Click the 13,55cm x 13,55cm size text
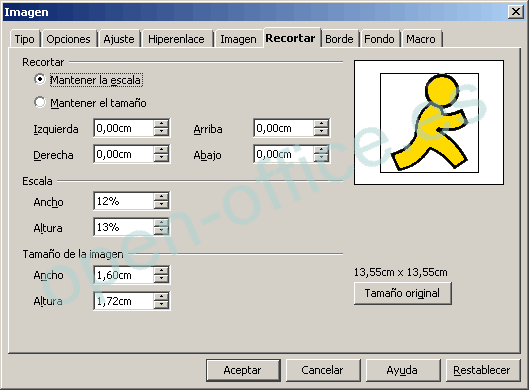 (401, 272)
